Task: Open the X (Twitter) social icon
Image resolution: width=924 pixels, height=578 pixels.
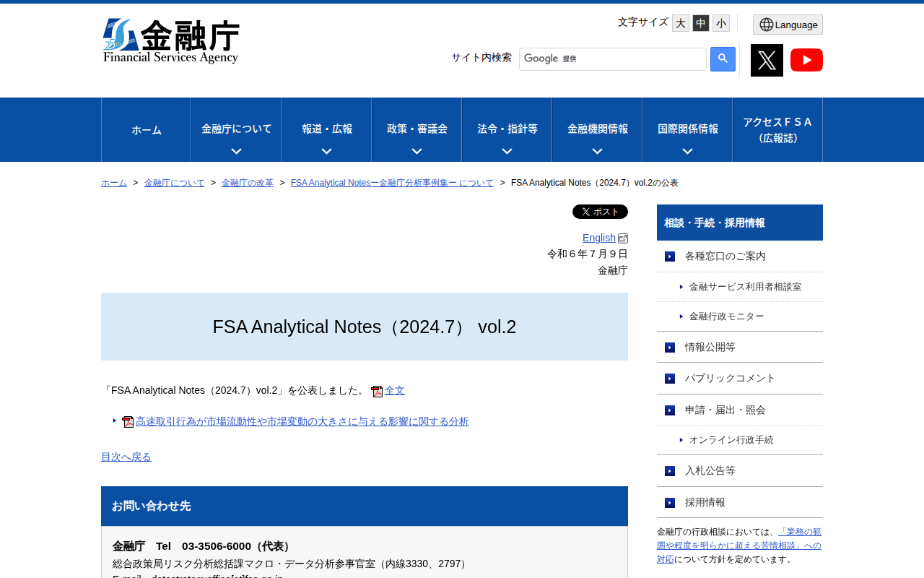Action: click(767, 60)
